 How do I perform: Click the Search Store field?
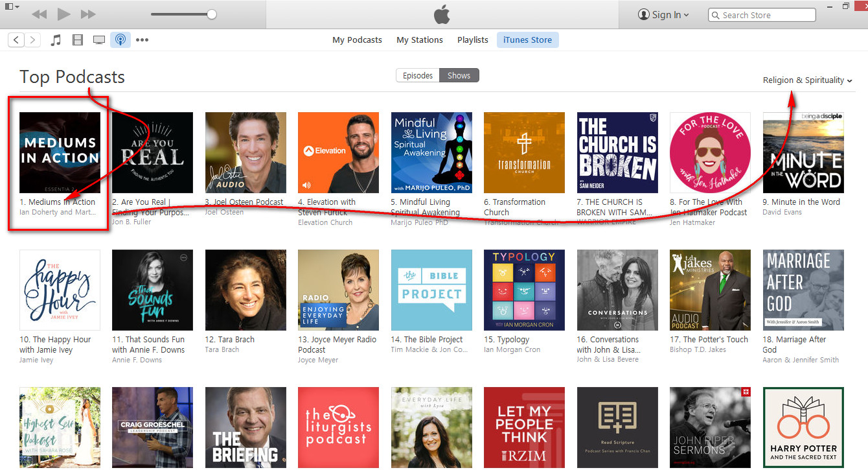[x=762, y=15]
